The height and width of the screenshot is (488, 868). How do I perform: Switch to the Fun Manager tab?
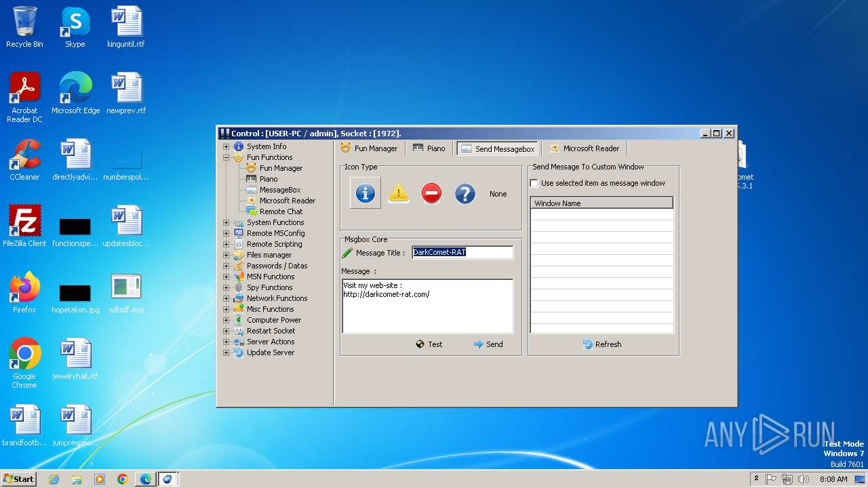[x=370, y=148]
